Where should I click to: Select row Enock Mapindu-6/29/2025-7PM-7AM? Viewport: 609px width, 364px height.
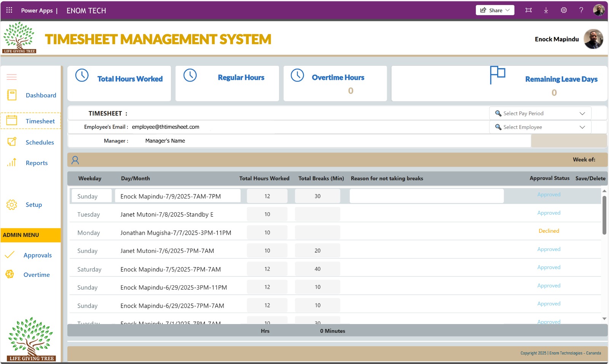(x=335, y=305)
